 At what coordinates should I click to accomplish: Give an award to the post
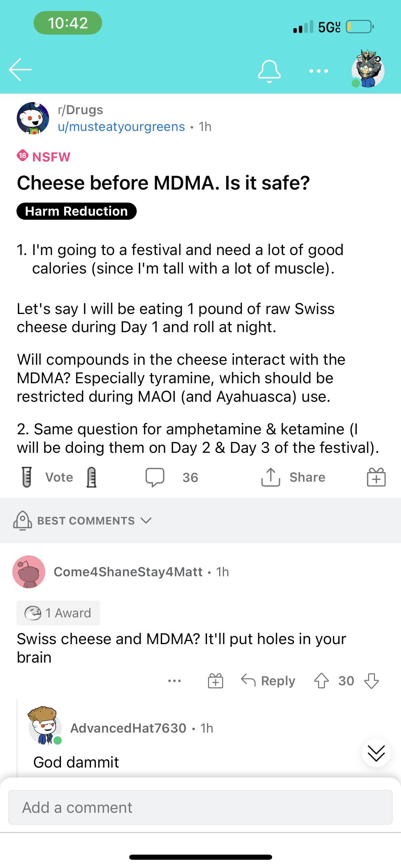click(x=376, y=477)
